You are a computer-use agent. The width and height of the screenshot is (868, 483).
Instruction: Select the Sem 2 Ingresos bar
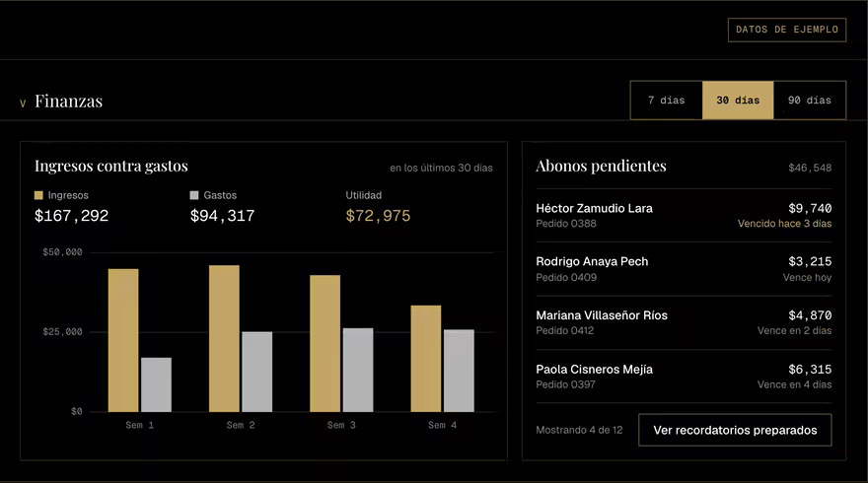(x=224, y=339)
